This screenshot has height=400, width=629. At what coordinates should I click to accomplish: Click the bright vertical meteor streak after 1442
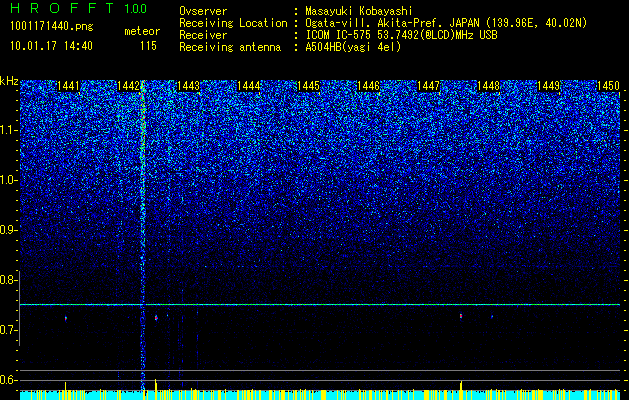[143, 237]
